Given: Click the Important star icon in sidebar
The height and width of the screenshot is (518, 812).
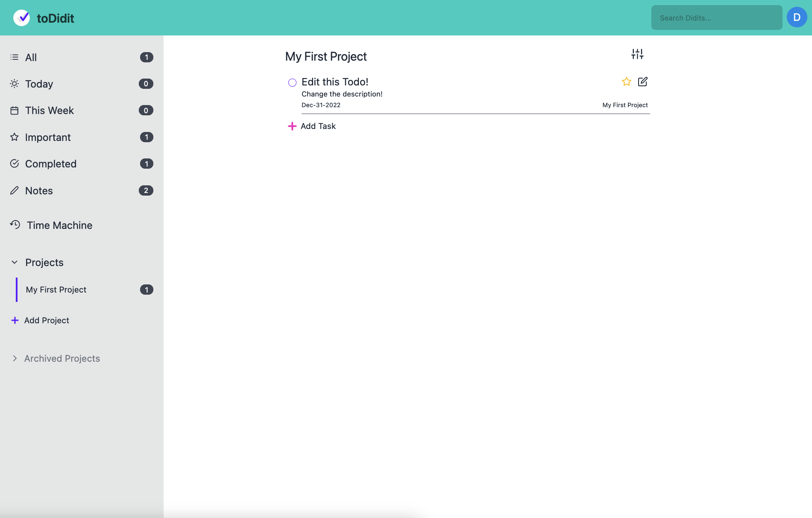Looking at the screenshot, I should click(x=15, y=137).
